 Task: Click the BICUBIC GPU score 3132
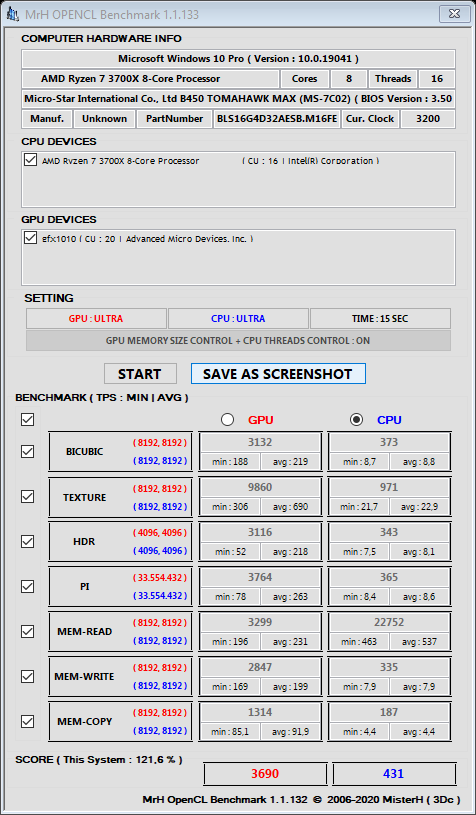coord(260,442)
